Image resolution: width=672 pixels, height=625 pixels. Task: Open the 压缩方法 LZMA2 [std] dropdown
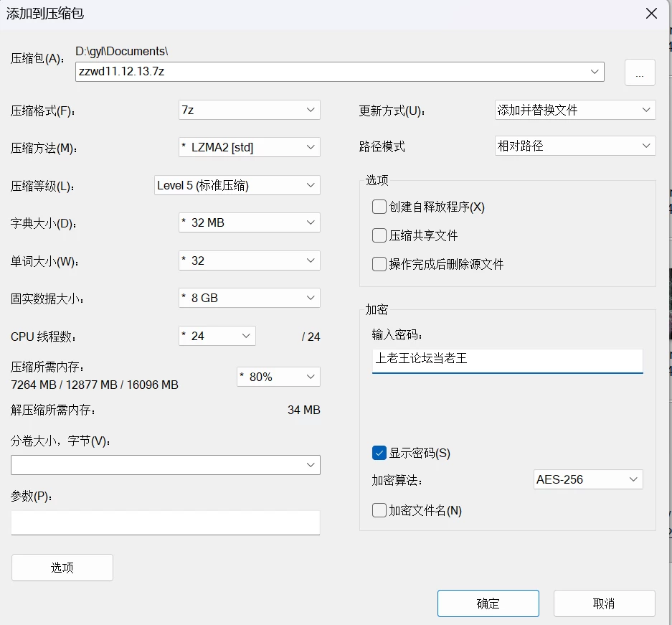(250, 147)
